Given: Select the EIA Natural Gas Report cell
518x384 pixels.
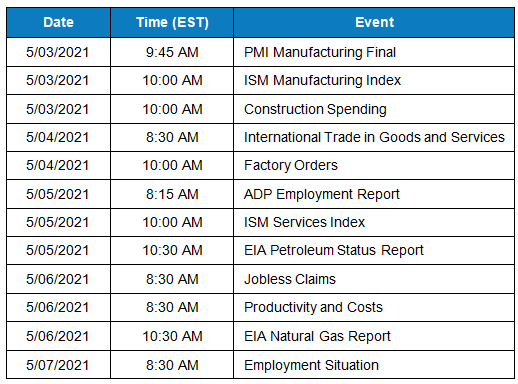Looking at the screenshot, I should point(374,336).
